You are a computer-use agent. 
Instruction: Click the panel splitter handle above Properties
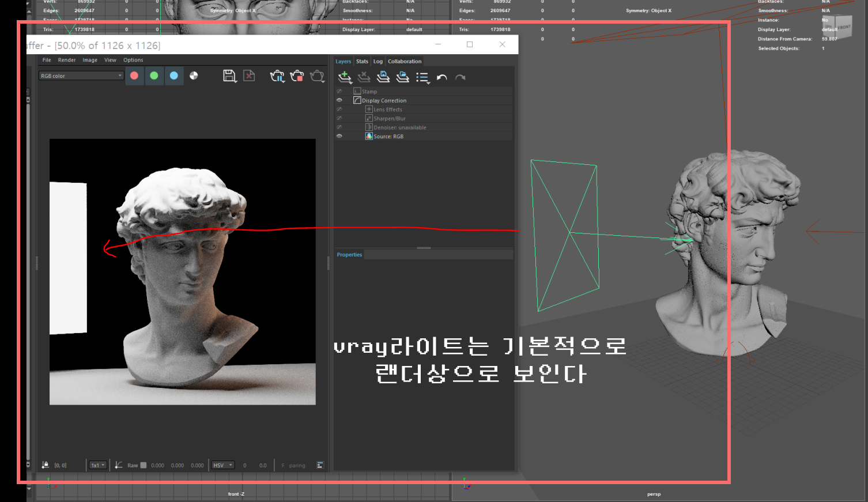(424, 248)
